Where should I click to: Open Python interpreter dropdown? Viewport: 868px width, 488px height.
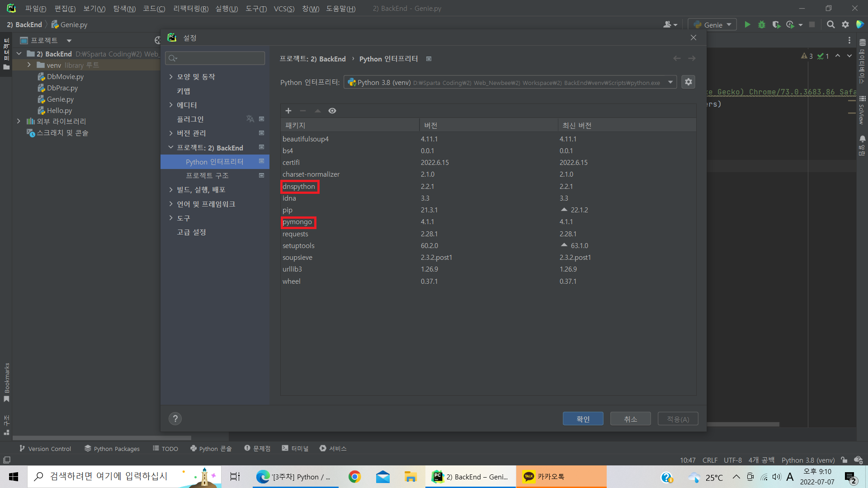pos(670,82)
